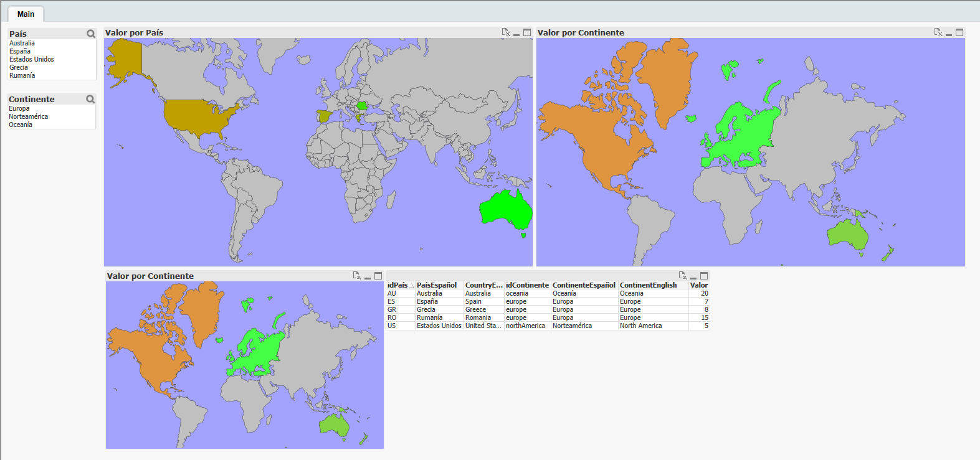The height and width of the screenshot is (460, 980).
Task: Select Grecia in País list
Action: [19, 67]
